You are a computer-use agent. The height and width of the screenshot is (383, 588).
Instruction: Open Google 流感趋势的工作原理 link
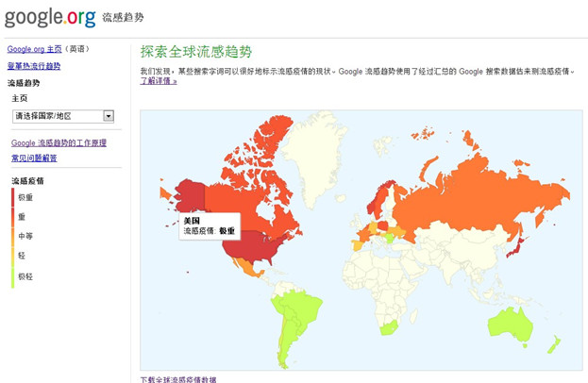(59, 142)
